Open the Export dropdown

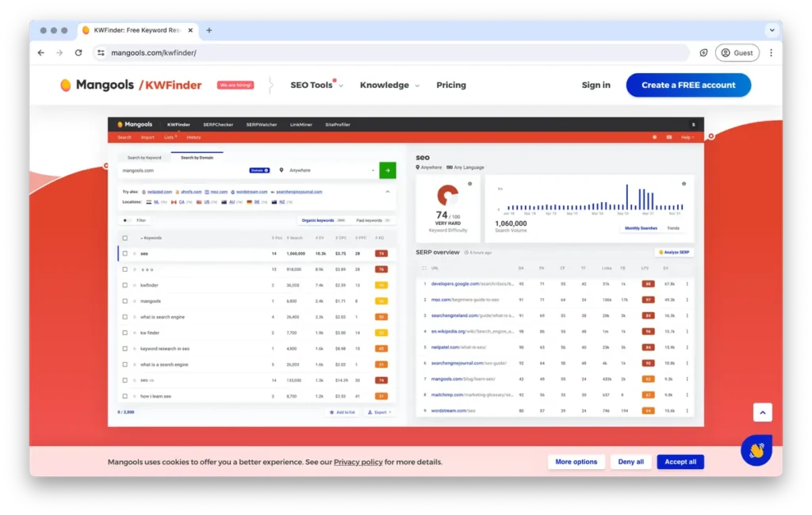(x=380, y=413)
